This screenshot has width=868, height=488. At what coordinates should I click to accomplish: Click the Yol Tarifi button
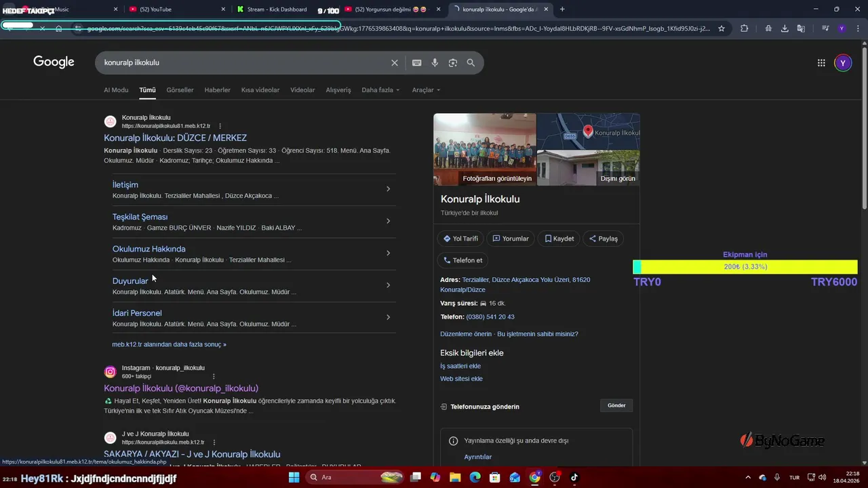460,239
